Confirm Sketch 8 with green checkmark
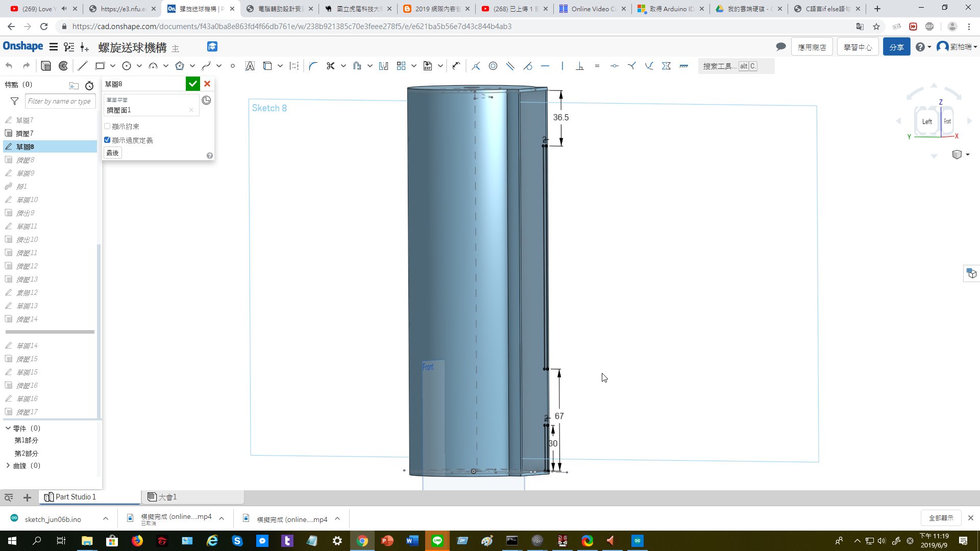 click(192, 84)
